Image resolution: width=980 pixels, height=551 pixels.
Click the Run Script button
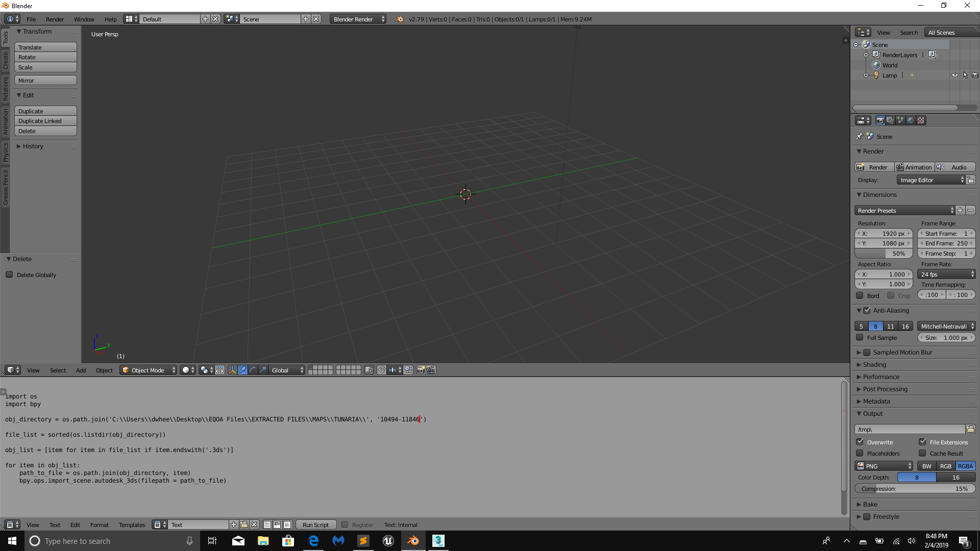click(x=315, y=524)
